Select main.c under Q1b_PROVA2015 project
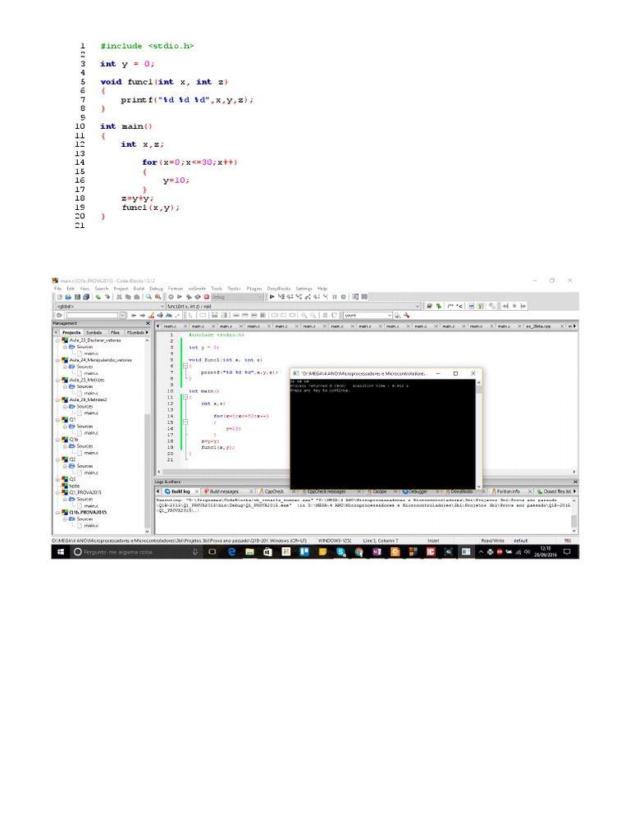This screenshot has height=840, width=630. (90, 525)
